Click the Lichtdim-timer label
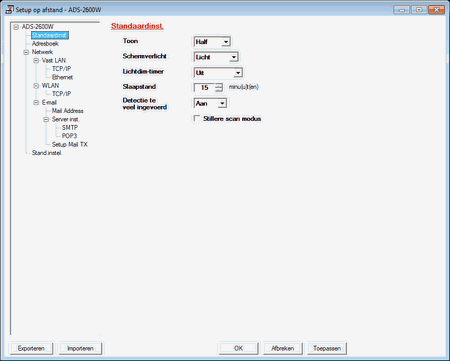The width and height of the screenshot is (450, 361). (143, 71)
